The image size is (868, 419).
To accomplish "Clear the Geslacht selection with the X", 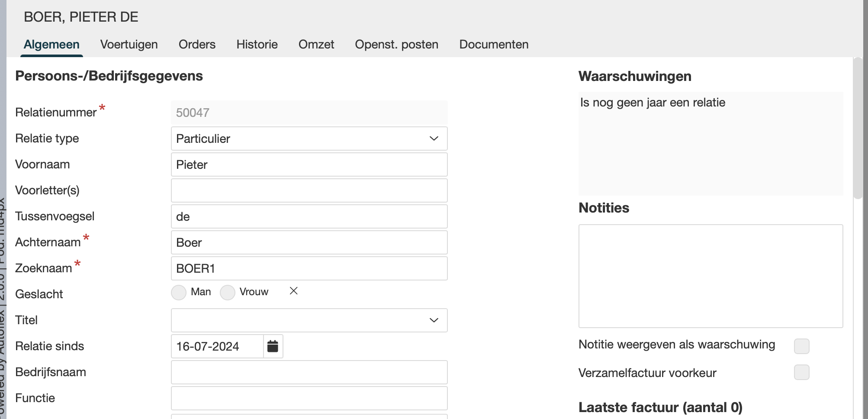I will [293, 291].
